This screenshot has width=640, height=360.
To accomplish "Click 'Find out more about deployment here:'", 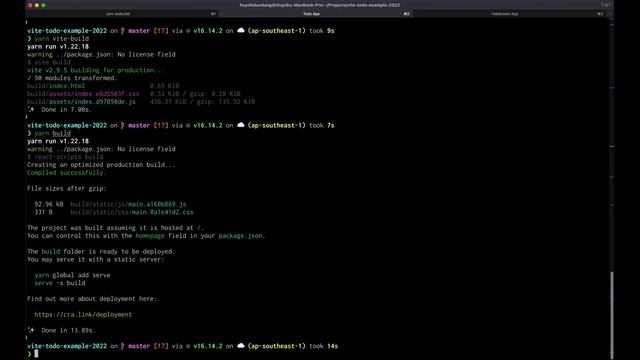I will coord(92,299).
